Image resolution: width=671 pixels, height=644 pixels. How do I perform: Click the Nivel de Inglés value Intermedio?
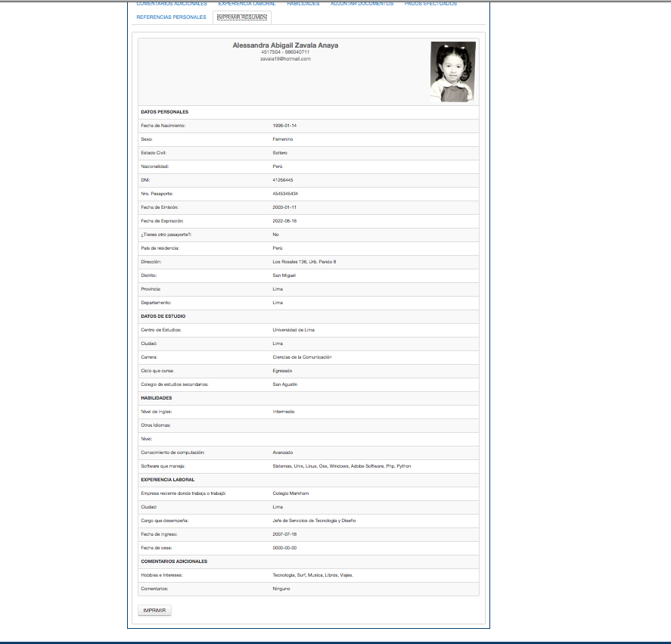pos(284,412)
